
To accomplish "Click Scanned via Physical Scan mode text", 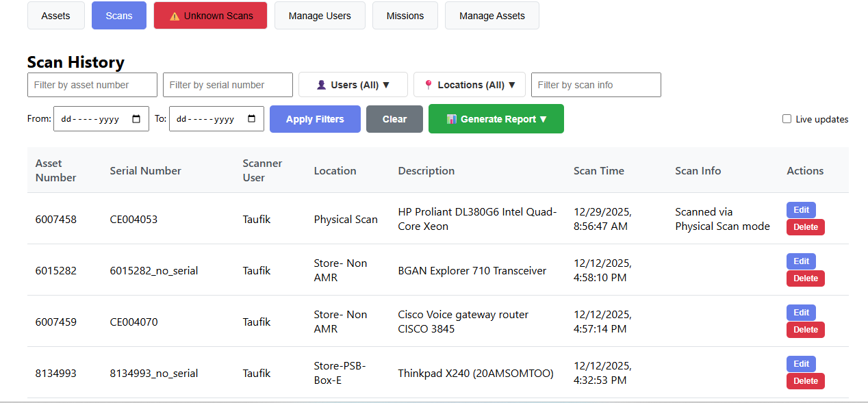I will (x=722, y=219).
